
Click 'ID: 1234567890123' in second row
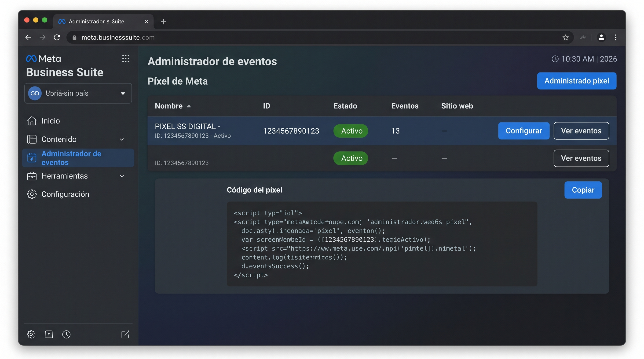point(182,163)
